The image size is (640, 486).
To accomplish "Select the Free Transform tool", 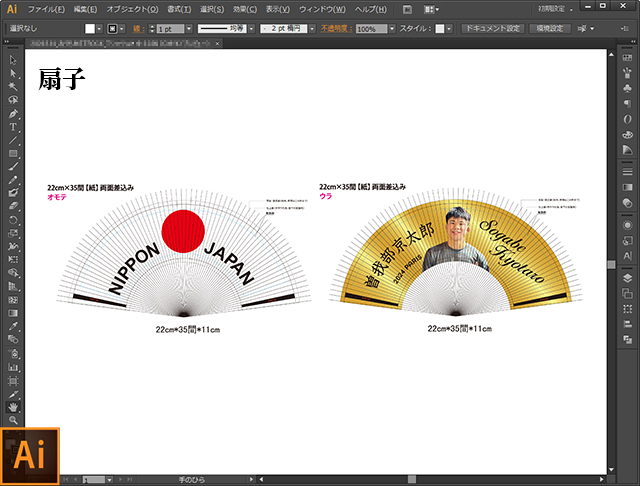I will tap(13, 260).
